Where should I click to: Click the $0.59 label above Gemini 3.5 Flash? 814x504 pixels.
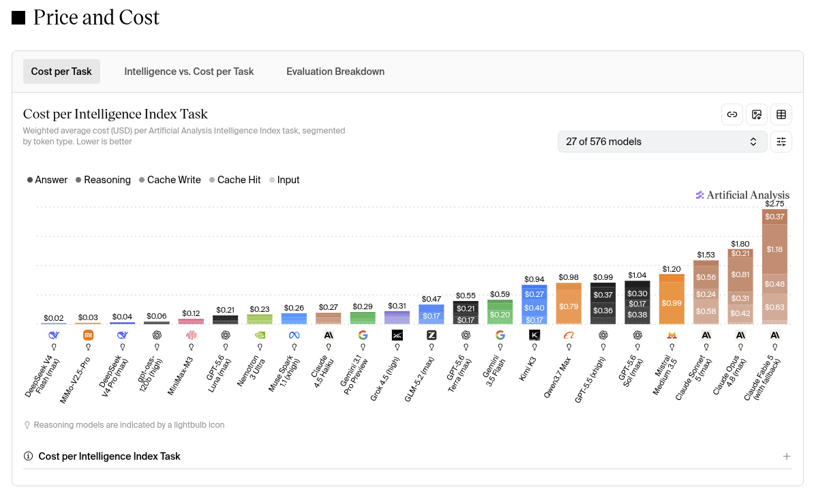point(500,294)
